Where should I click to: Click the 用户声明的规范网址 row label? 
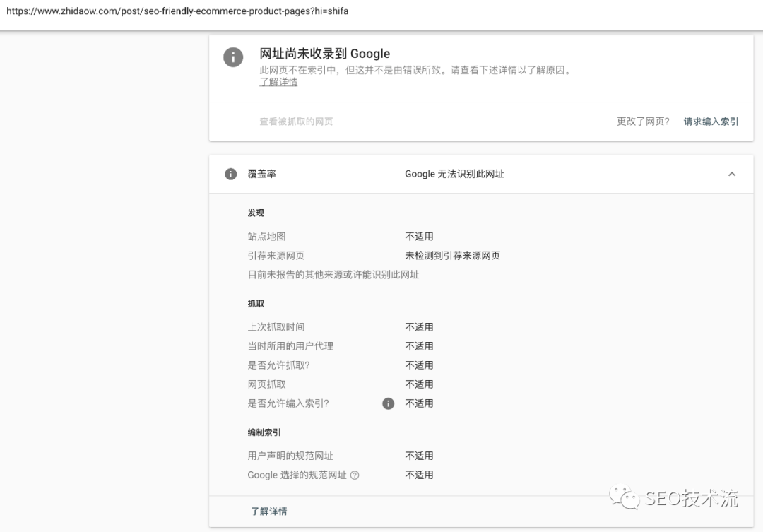click(x=290, y=456)
